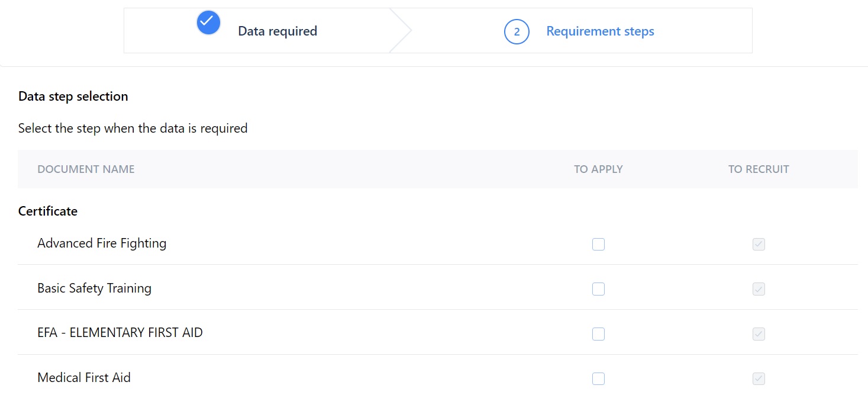Click the blue checkmark step icon

click(x=208, y=23)
